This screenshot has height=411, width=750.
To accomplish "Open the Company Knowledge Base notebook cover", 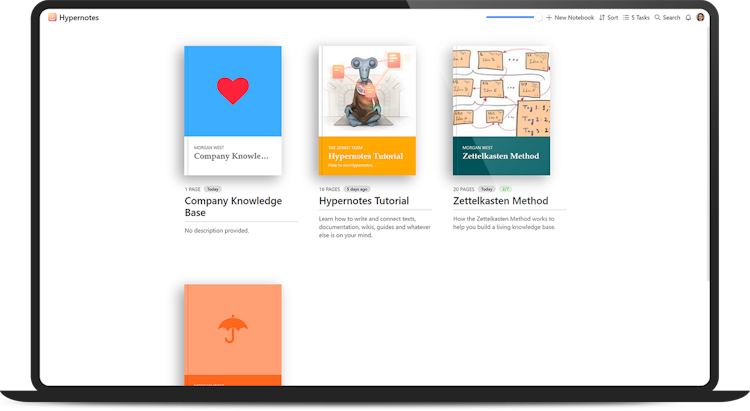I will point(233,111).
